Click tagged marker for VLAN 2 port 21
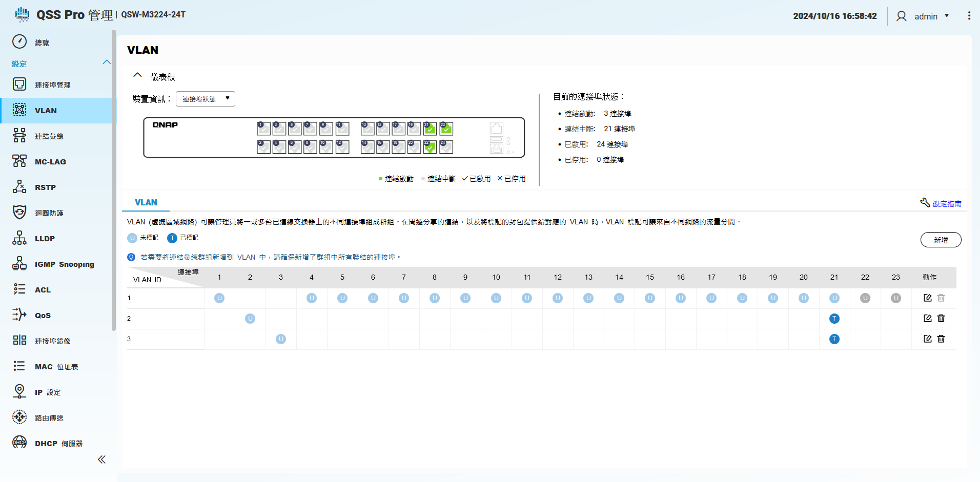 click(834, 319)
